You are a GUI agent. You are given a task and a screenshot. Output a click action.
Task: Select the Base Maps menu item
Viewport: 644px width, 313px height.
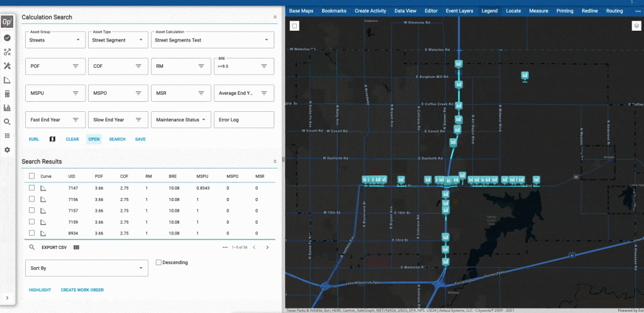pyautogui.click(x=301, y=11)
